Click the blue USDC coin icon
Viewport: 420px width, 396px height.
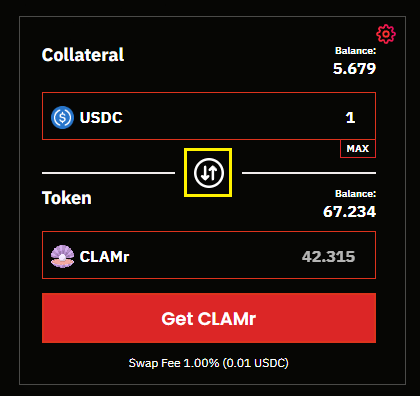[x=62, y=117]
